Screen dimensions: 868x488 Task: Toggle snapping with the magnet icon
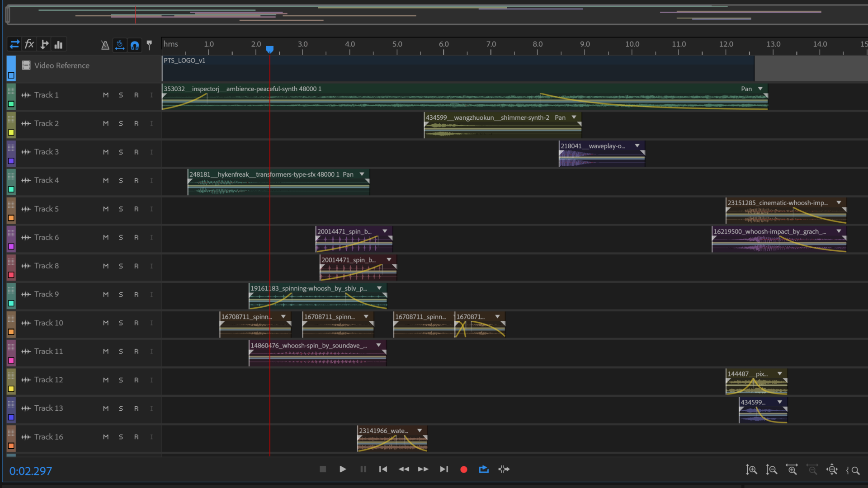[x=135, y=45]
